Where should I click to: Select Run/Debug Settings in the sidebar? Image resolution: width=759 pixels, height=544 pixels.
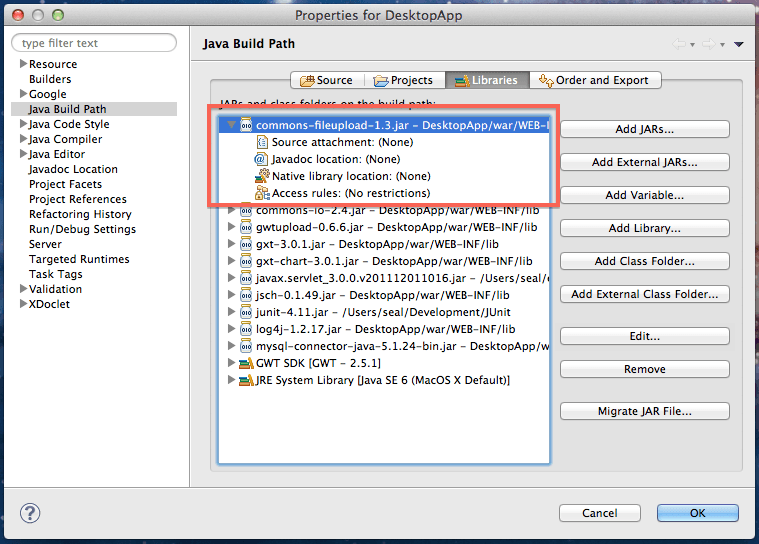click(x=82, y=229)
